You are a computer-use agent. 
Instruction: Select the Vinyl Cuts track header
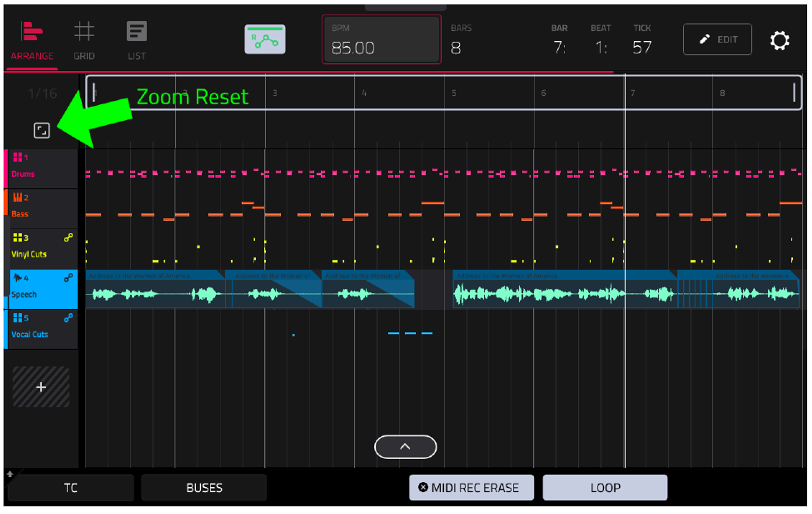(41, 249)
